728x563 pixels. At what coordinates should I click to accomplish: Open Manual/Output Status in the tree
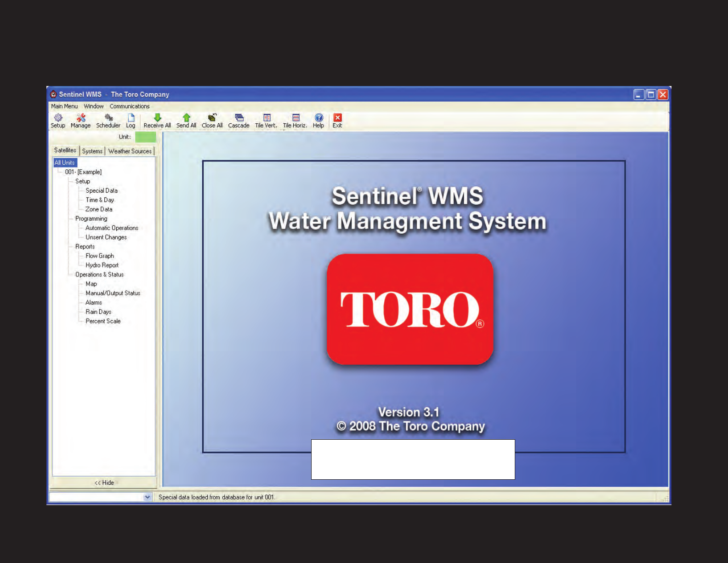click(x=113, y=293)
